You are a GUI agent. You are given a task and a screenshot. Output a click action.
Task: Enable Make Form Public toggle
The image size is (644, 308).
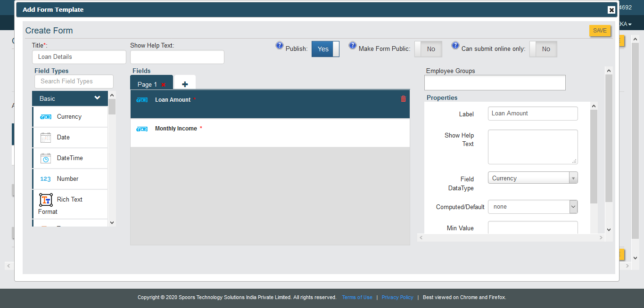428,49
